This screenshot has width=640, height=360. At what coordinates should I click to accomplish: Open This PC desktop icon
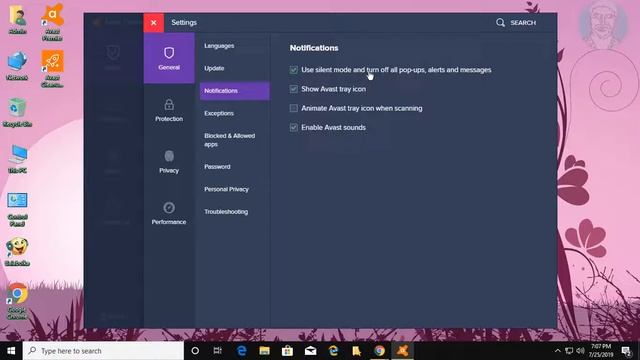18,159
